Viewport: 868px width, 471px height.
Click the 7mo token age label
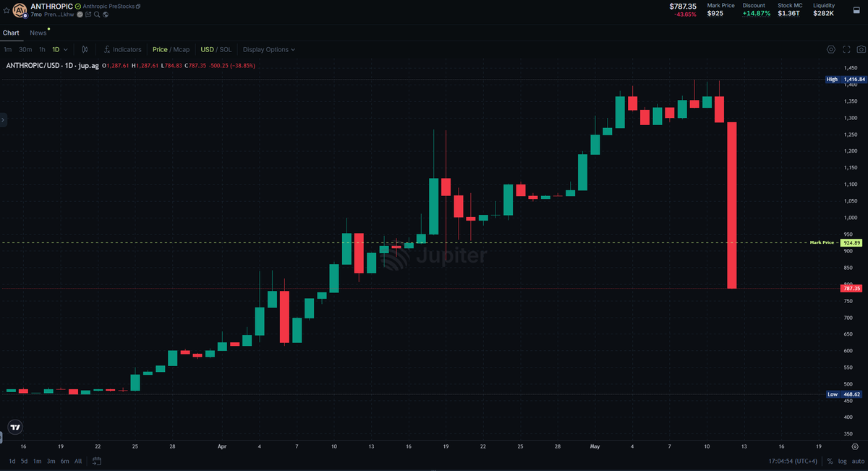point(36,14)
